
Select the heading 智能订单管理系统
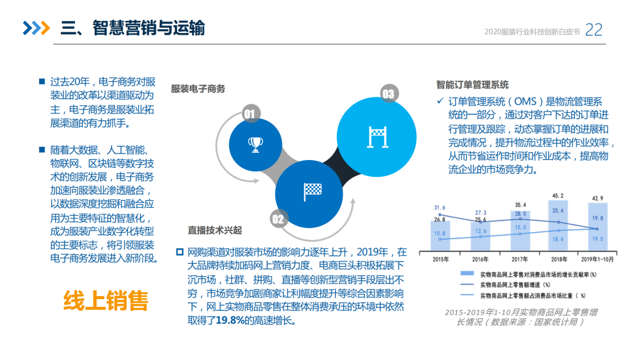[x=472, y=85]
